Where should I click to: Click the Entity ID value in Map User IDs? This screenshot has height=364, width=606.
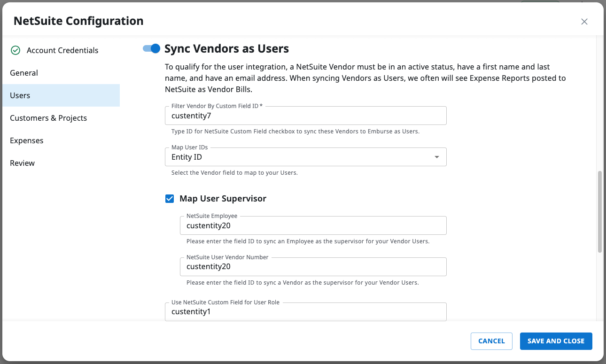point(186,157)
